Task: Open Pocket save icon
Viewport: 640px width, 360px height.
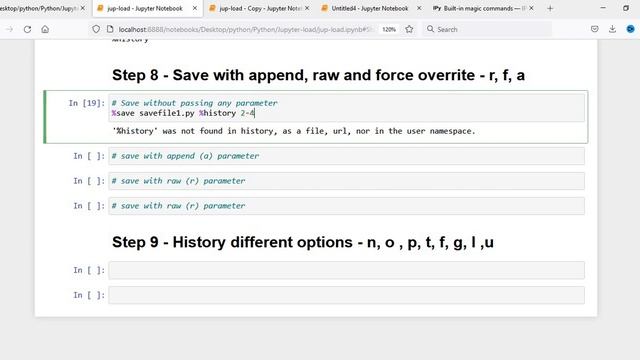Action: coord(595,29)
